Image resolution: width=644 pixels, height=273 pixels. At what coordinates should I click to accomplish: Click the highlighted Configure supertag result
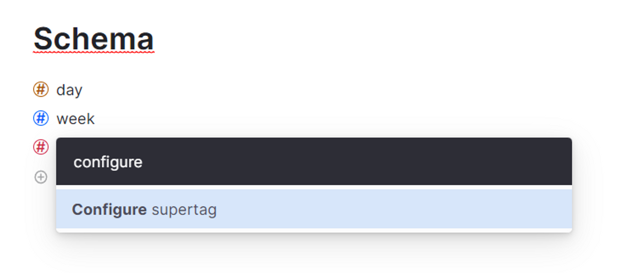314,209
